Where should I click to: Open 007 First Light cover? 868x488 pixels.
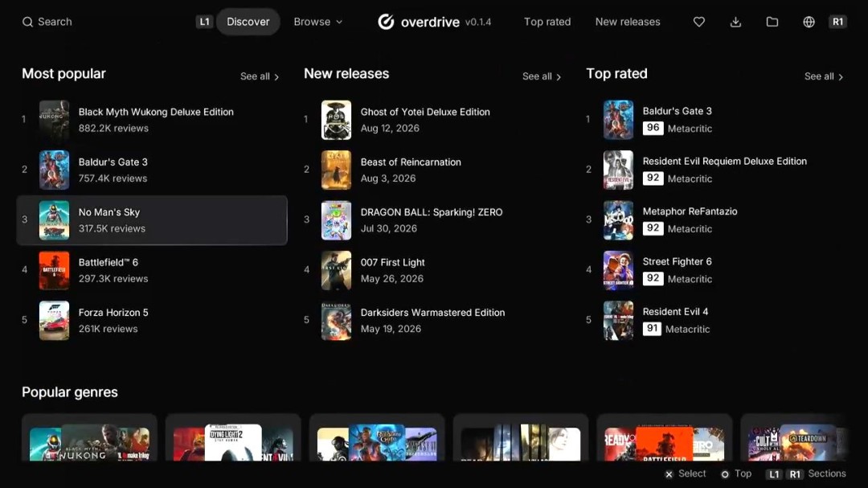point(336,270)
